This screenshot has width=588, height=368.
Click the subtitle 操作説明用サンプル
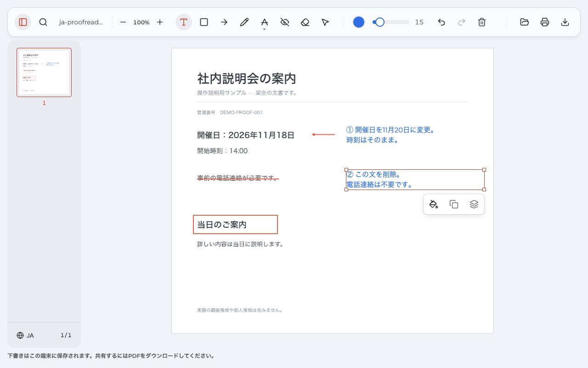221,93
